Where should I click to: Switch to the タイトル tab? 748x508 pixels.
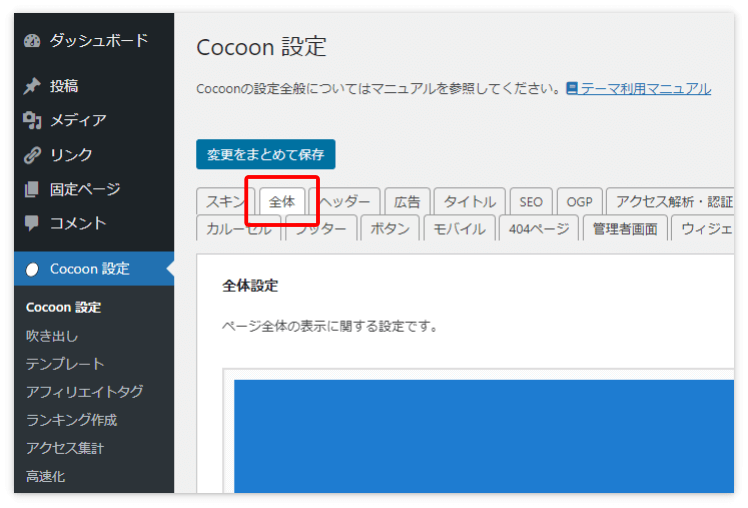coord(470,202)
